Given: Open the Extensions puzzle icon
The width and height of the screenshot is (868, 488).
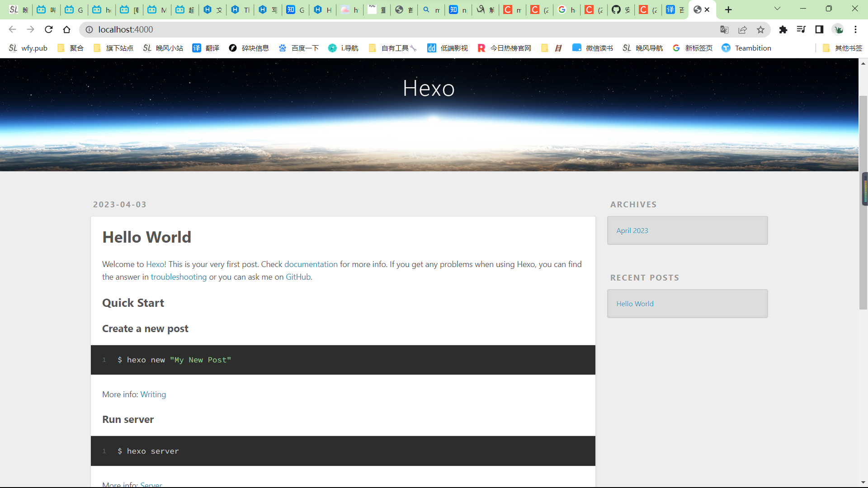Looking at the screenshot, I should pos(783,29).
